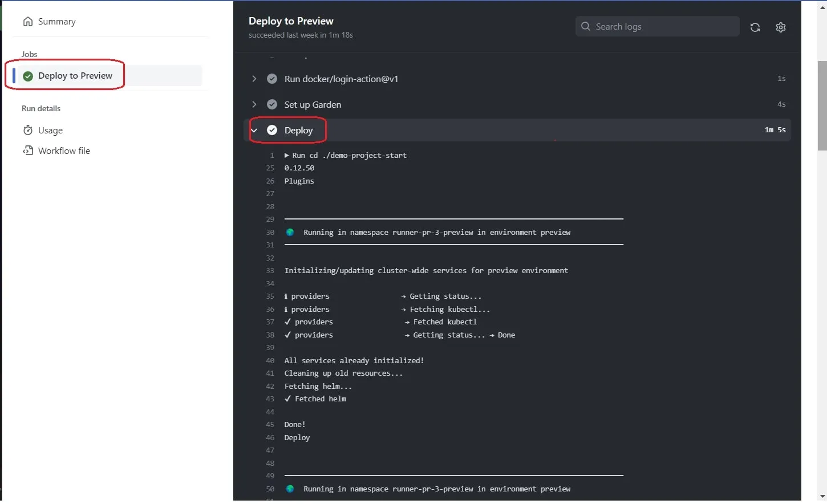The height and width of the screenshot is (504, 827).
Task: Click the success check beside Deploy step
Action: tap(272, 130)
